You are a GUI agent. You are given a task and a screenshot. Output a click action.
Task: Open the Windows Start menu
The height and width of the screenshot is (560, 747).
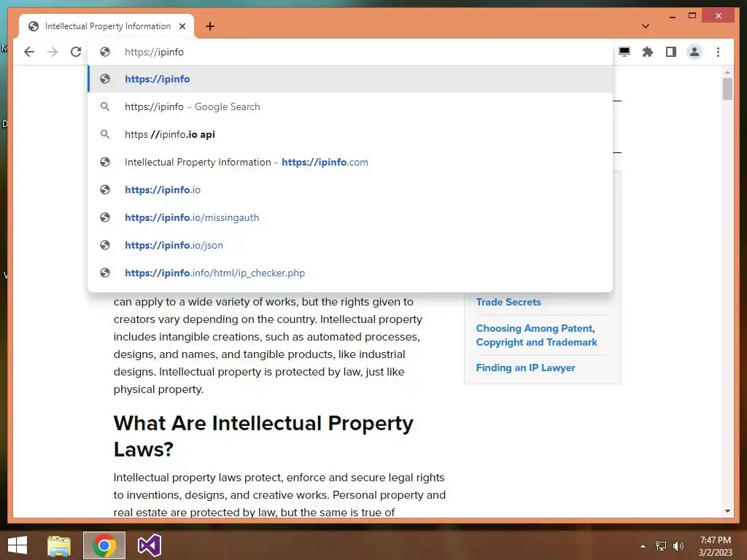click(x=18, y=545)
